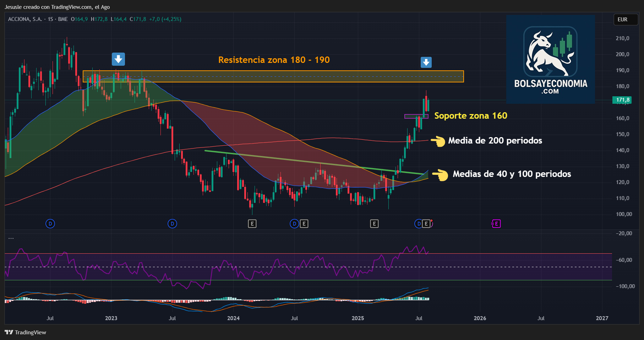The image size is (644, 340).
Task: Click the −100,00 indicator axis label
Action: click(625, 286)
